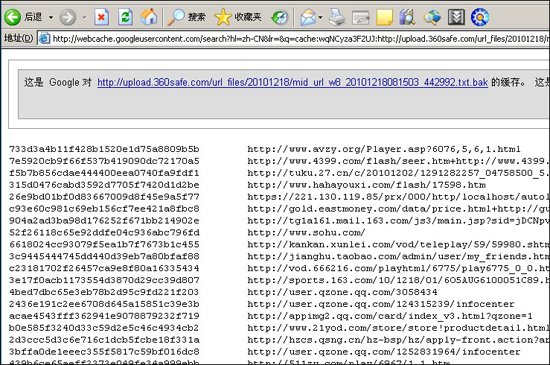
Task: Select hash 315d0476cabd3592d7705f7420d1d2be
Action: [x=104, y=185]
